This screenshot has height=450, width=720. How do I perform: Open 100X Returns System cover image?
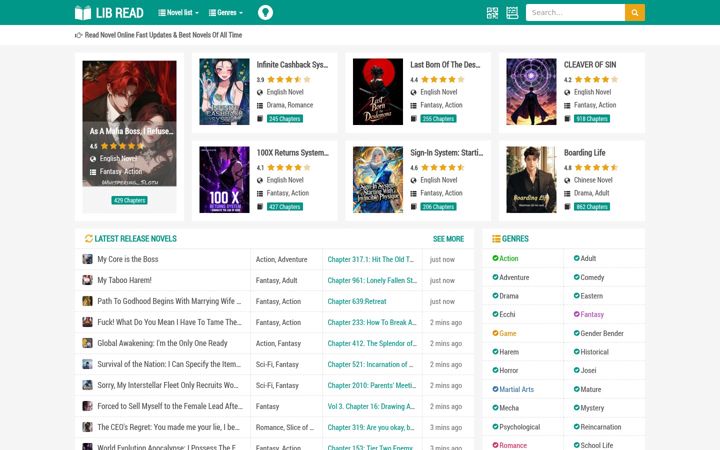pyautogui.click(x=224, y=180)
